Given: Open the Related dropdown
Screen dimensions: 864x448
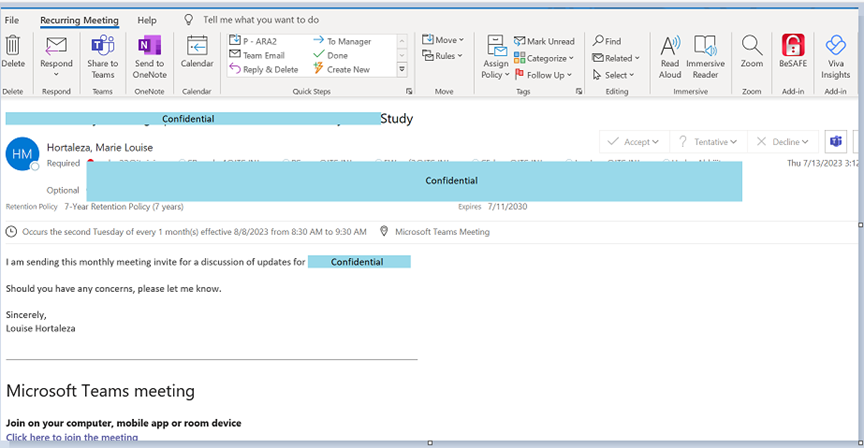Looking at the screenshot, I should pos(615,58).
